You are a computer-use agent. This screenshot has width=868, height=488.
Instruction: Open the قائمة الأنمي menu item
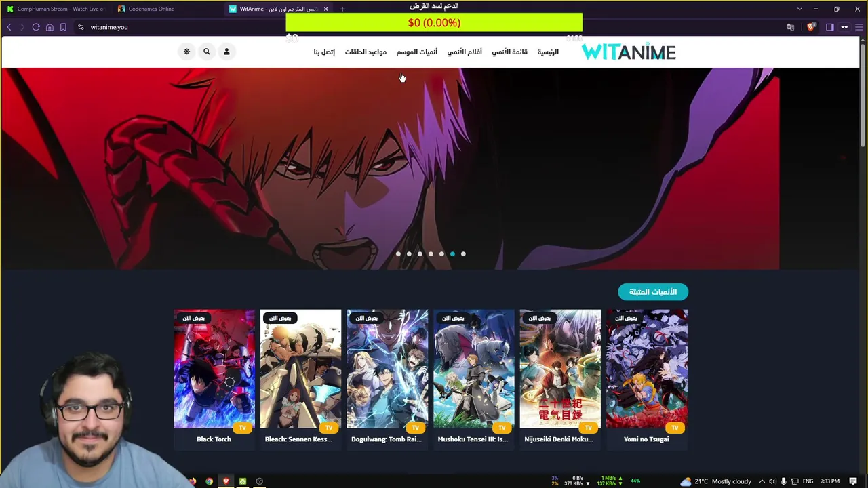click(x=509, y=52)
